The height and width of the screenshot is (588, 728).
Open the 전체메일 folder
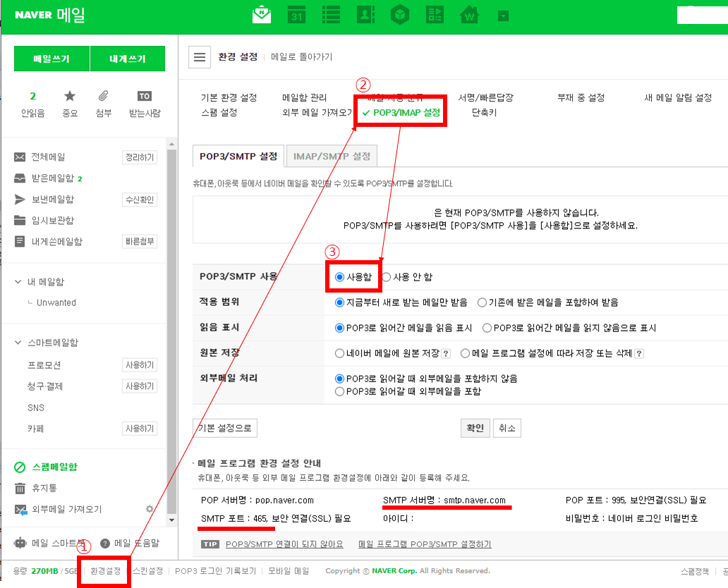[48, 157]
